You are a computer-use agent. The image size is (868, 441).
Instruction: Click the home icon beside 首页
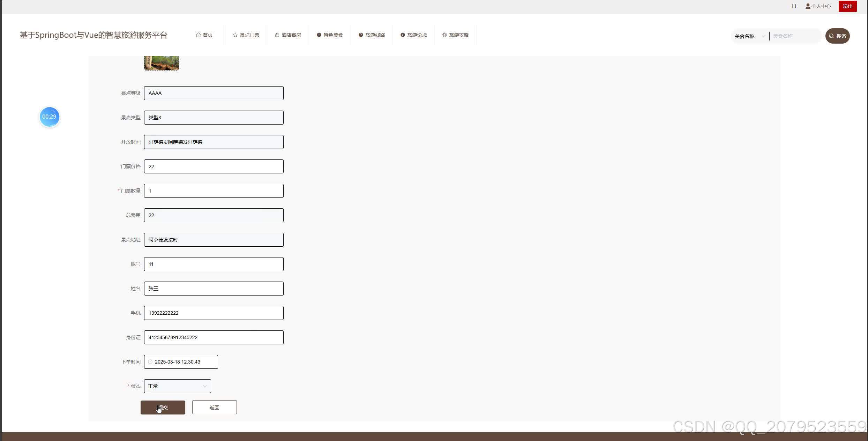coord(198,35)
